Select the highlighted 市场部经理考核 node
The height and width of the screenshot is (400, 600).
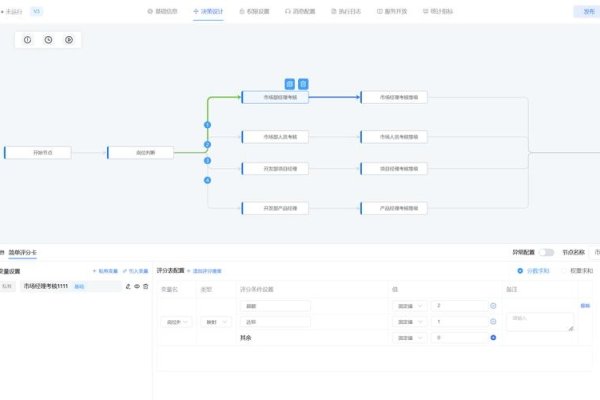point(275,97)
